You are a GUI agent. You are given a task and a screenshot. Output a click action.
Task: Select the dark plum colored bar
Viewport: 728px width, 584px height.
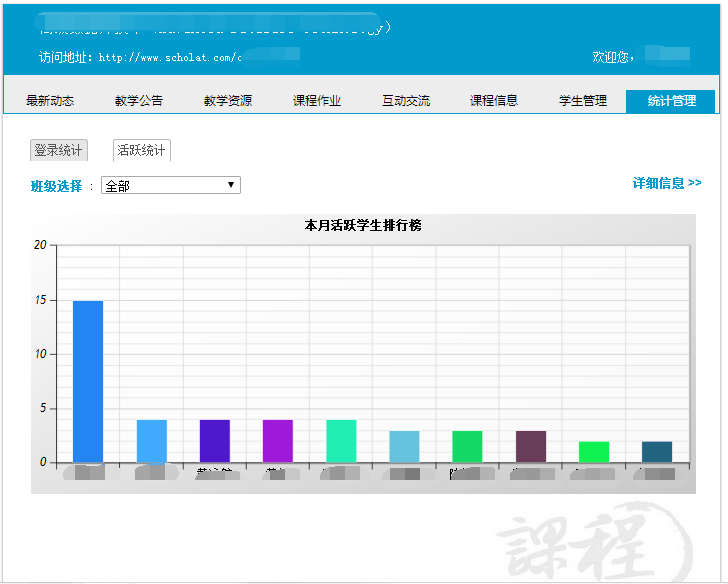(531, 446)
